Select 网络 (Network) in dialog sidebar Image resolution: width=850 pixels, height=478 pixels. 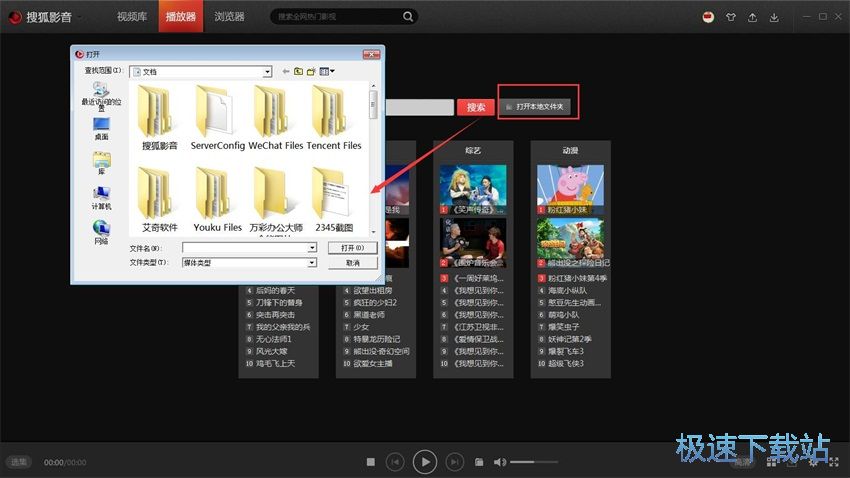[x=101, y=232]
